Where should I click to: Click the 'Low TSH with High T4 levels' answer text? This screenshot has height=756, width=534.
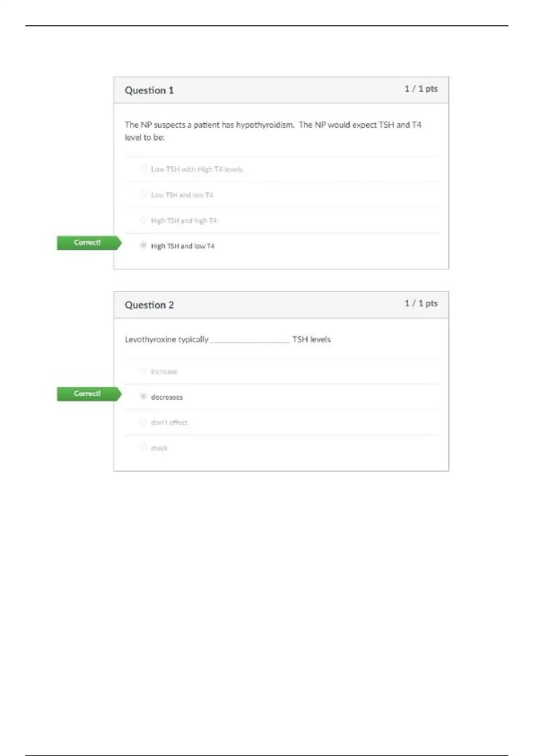[x=197, y=169]
